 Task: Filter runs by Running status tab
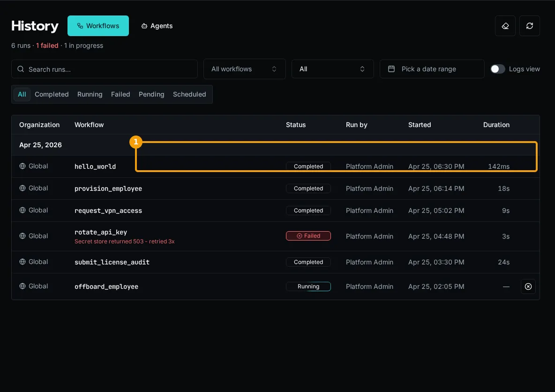point(90,94)
